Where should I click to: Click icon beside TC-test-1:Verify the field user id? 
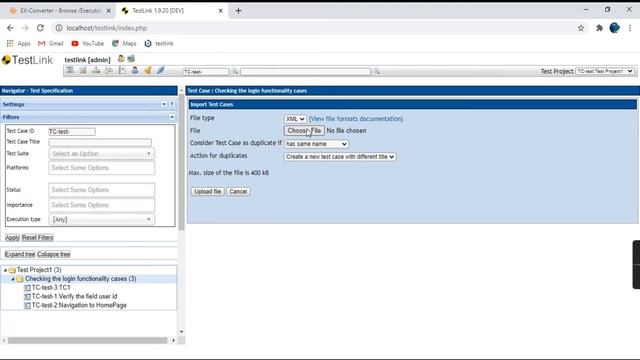27,297
